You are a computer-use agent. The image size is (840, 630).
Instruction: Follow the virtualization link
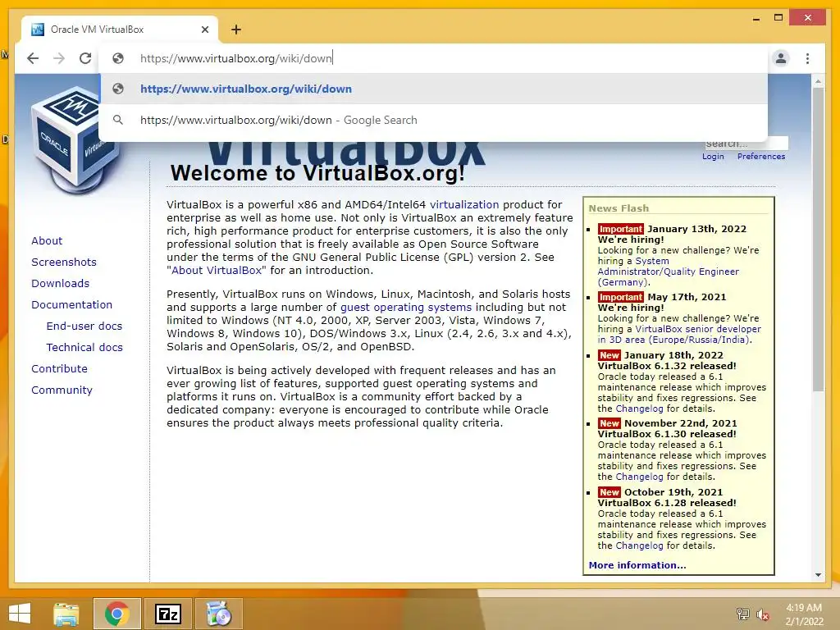[464, 204]
